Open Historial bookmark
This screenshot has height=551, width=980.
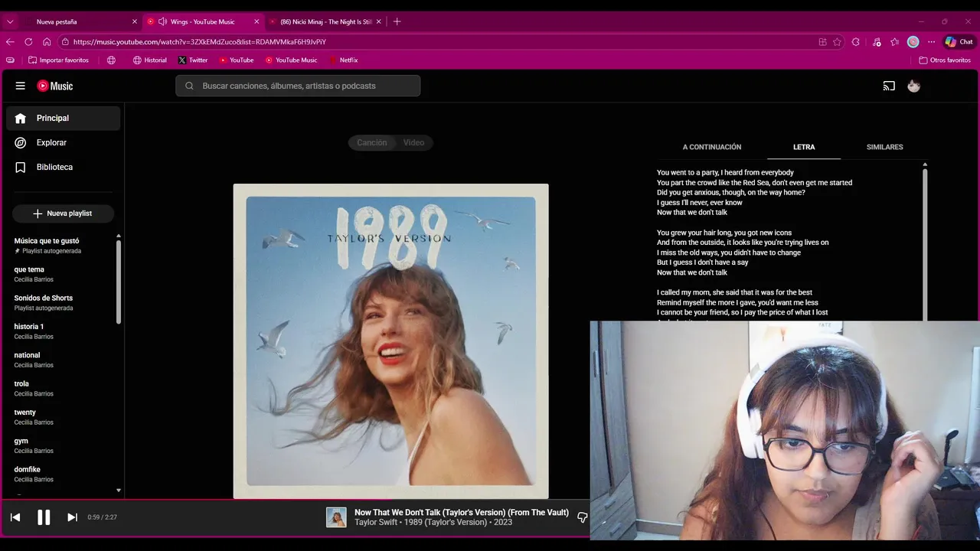coord(149,60)
